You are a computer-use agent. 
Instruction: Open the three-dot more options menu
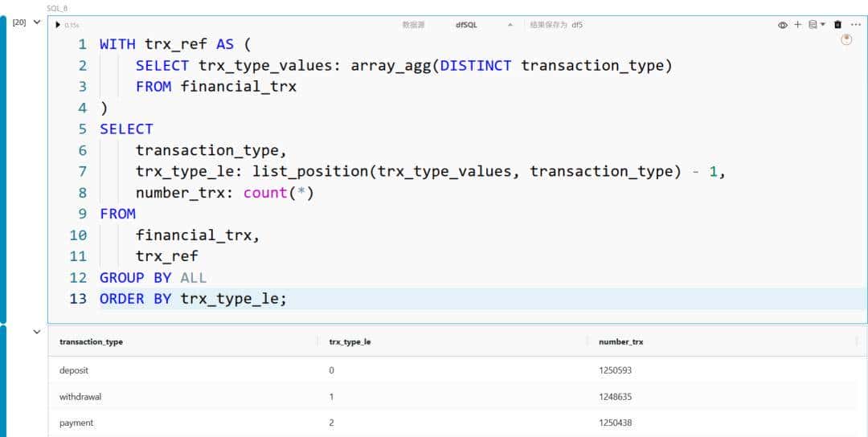(855, 25)
